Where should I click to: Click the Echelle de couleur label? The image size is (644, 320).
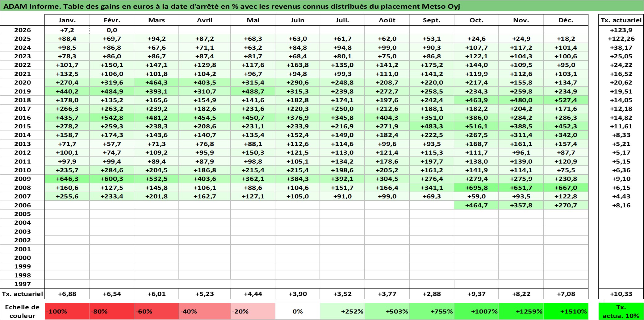tap(23, 311)
